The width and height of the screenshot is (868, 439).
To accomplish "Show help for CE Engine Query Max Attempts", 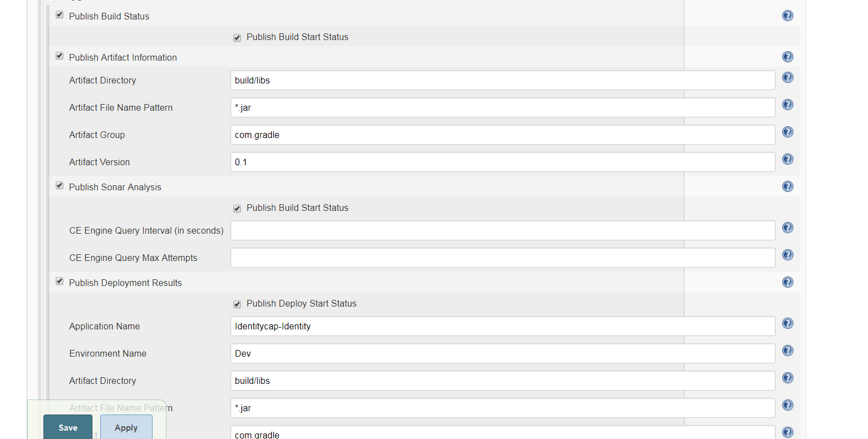I will (x=787, y=254).
